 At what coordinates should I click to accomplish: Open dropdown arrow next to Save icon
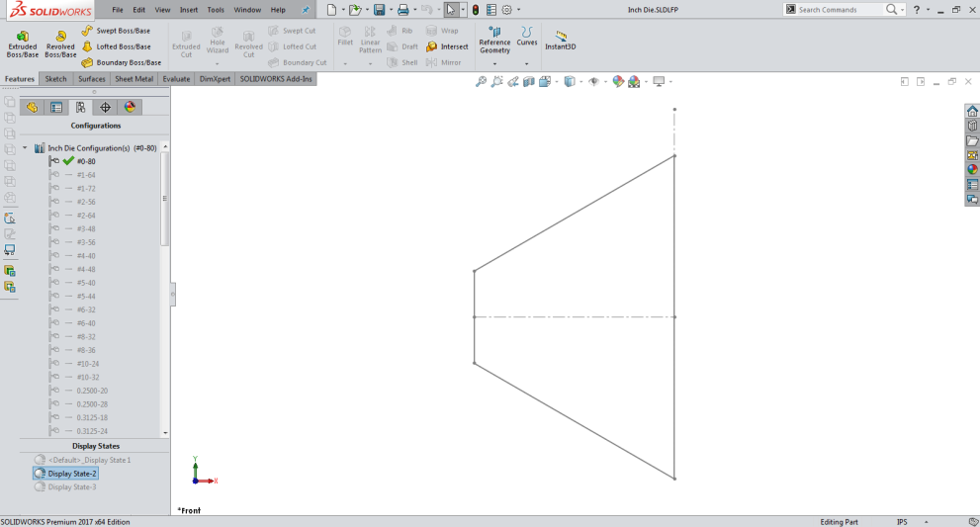point(391,9)
